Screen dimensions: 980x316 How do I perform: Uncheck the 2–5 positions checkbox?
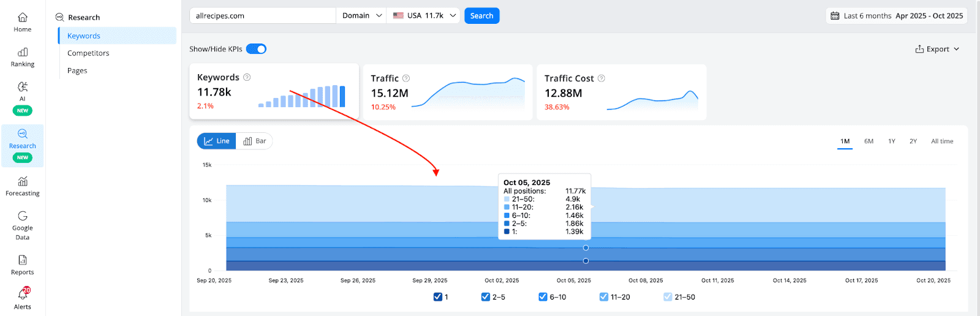point(486,297)
